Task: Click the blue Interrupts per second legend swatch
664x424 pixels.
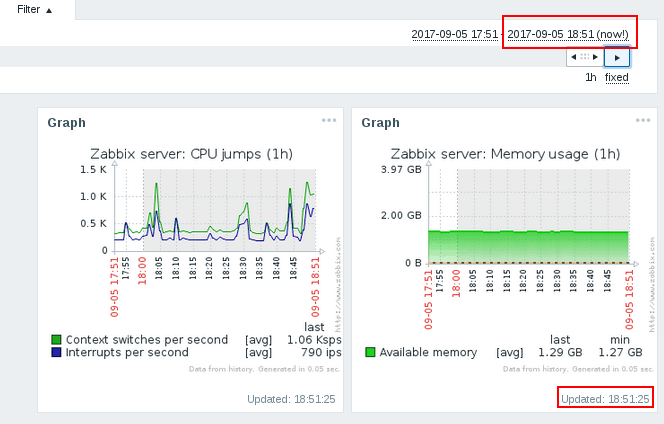Action: click(x=56, y=352)
